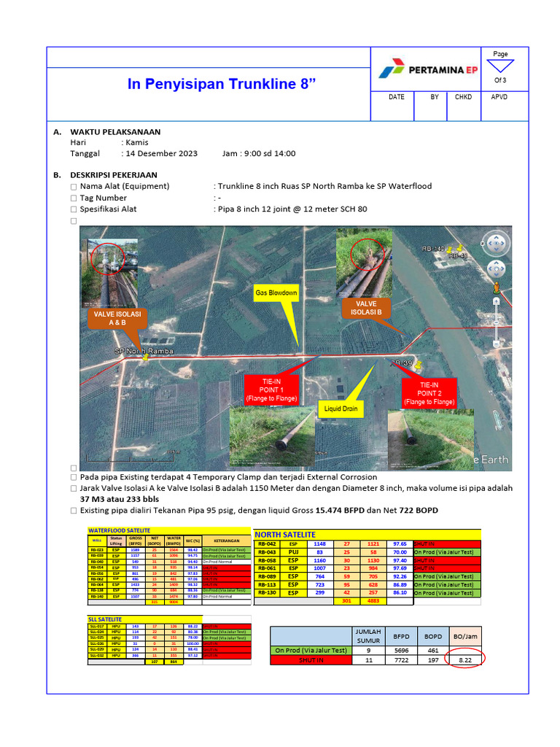Click the RB-043 well cell in North Satelite
Image resolution: width=560 pixels, height=747 pixels.
click(x=267, y=552)
